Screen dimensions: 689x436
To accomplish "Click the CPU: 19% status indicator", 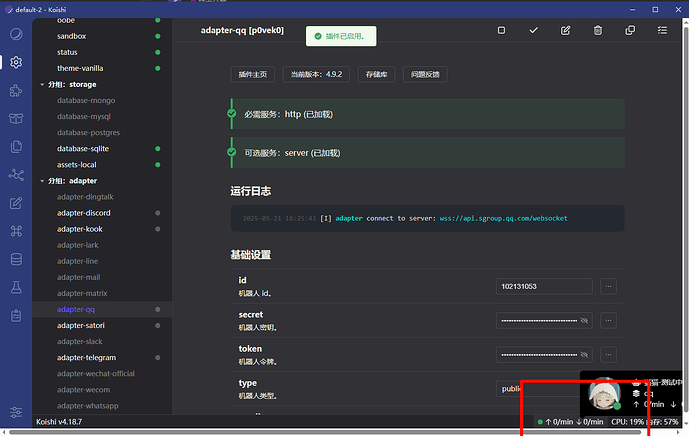I will click(627, 422).
